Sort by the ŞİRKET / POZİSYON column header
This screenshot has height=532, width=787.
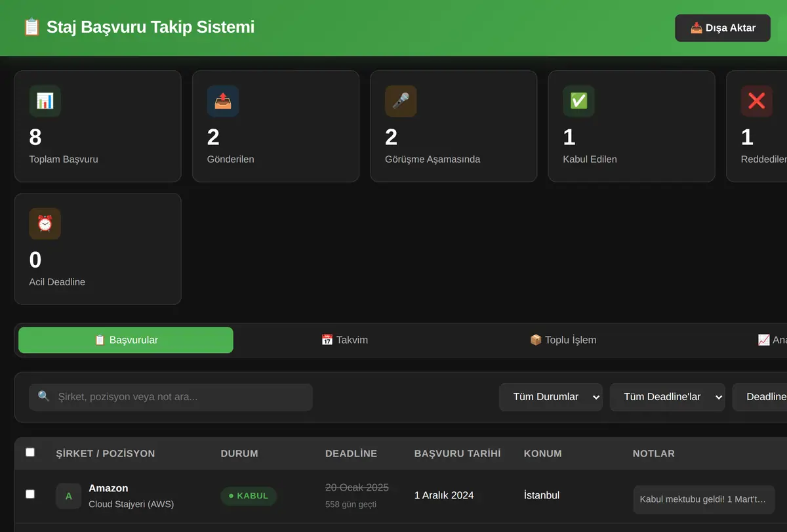(x=106, y=453)
